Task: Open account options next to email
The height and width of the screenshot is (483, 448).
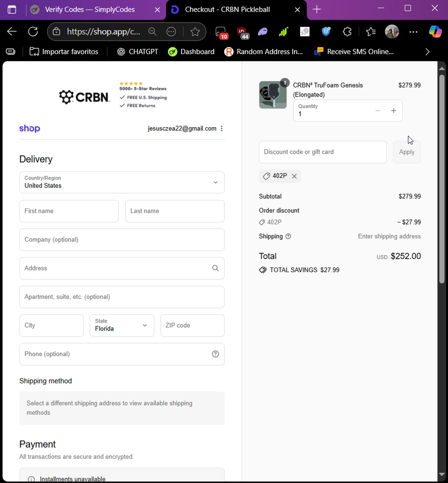Action: coord(221,128)
